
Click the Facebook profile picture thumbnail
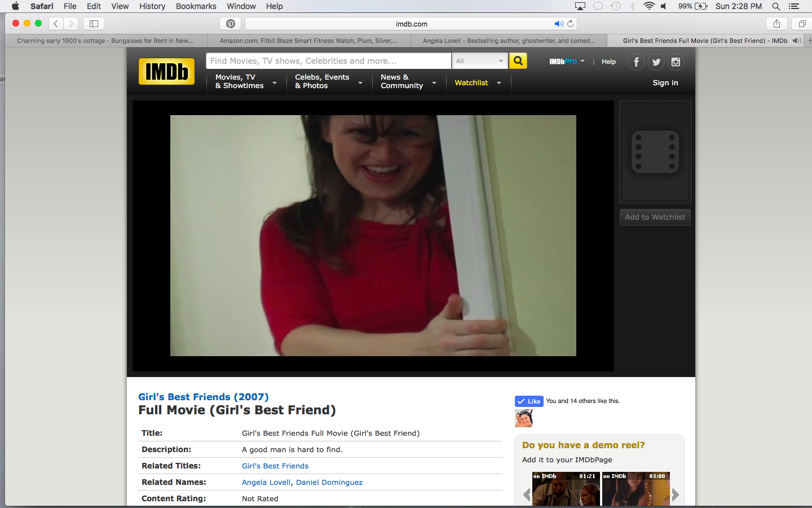pos(524,418)
